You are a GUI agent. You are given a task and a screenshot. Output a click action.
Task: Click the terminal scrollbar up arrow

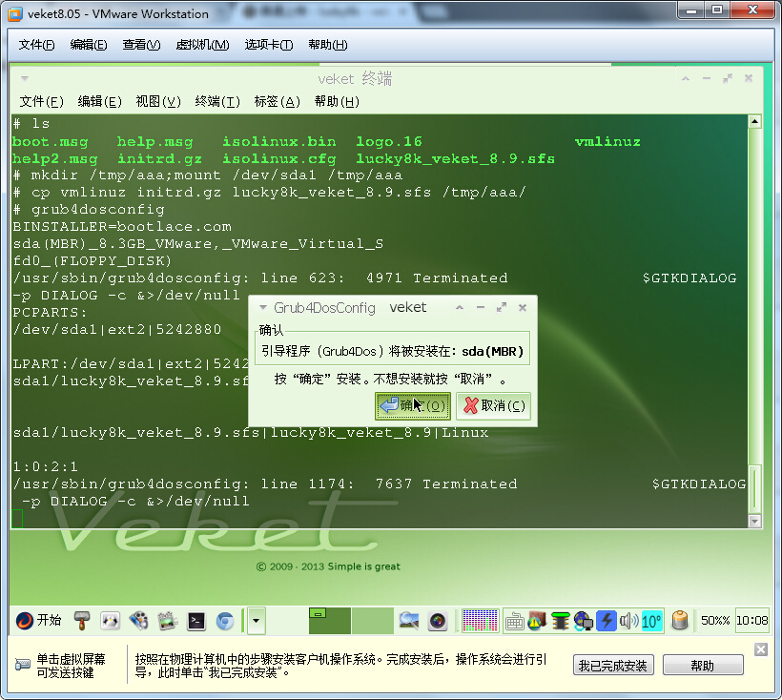754,121
